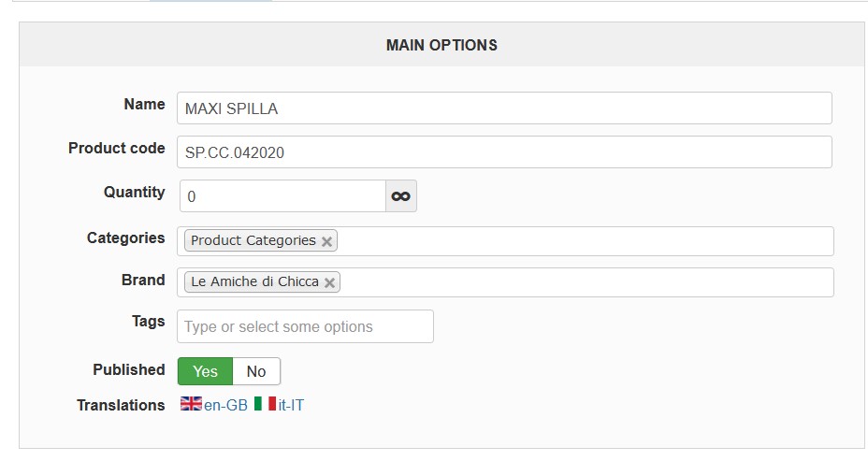Click the Italian flag icon
The width and height of the screenshot is (868, 461).
click(265, 405)
